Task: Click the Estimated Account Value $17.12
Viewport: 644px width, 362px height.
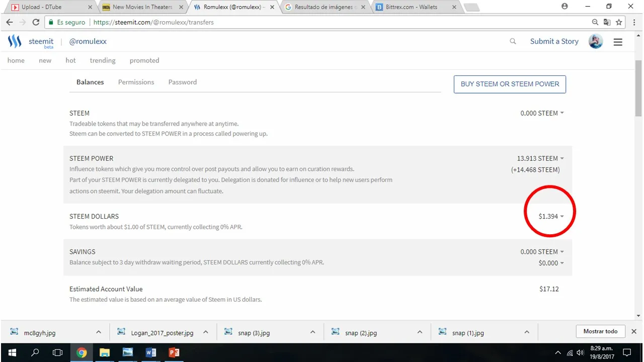Action: pyautogui.click(x=549, y=289)
